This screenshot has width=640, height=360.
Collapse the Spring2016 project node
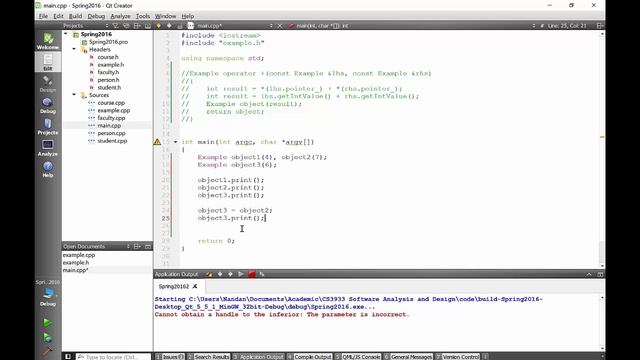click(66, 34)
